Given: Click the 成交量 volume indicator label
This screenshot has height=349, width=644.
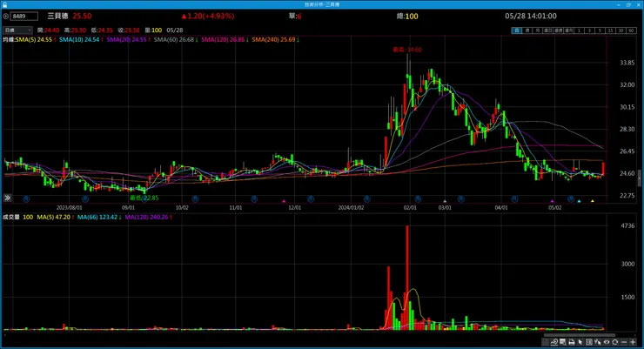Looking at the screenshot, I should click(11, 217).
